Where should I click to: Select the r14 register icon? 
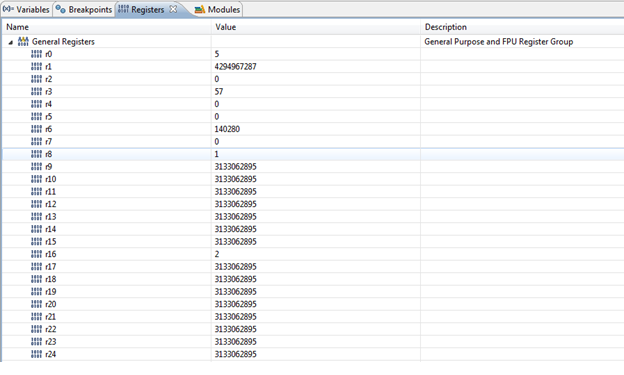[x=36, y=229]
